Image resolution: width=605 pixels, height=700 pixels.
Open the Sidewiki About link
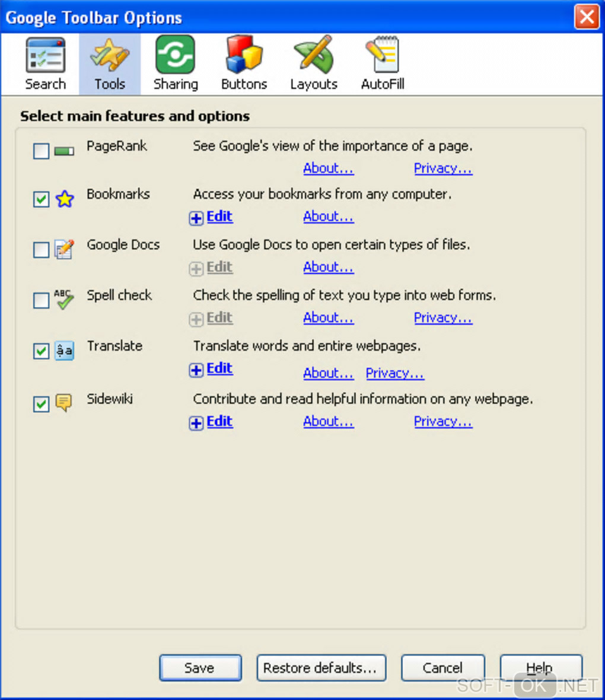pyautogui.click(x=328, y=421)
